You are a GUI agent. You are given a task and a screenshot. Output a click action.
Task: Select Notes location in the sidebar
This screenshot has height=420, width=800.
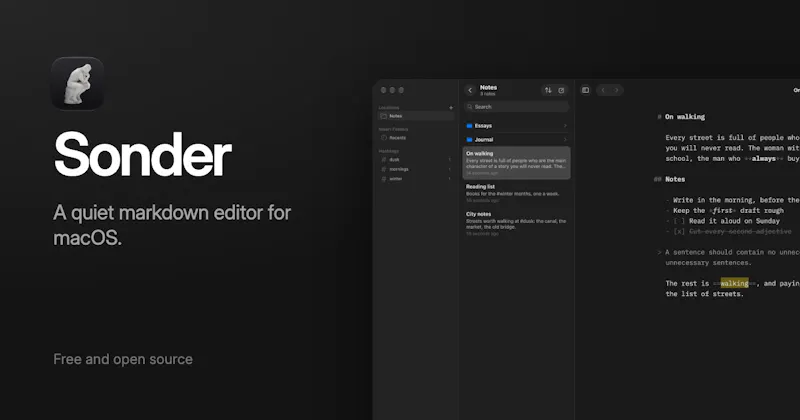pos(416,116)
